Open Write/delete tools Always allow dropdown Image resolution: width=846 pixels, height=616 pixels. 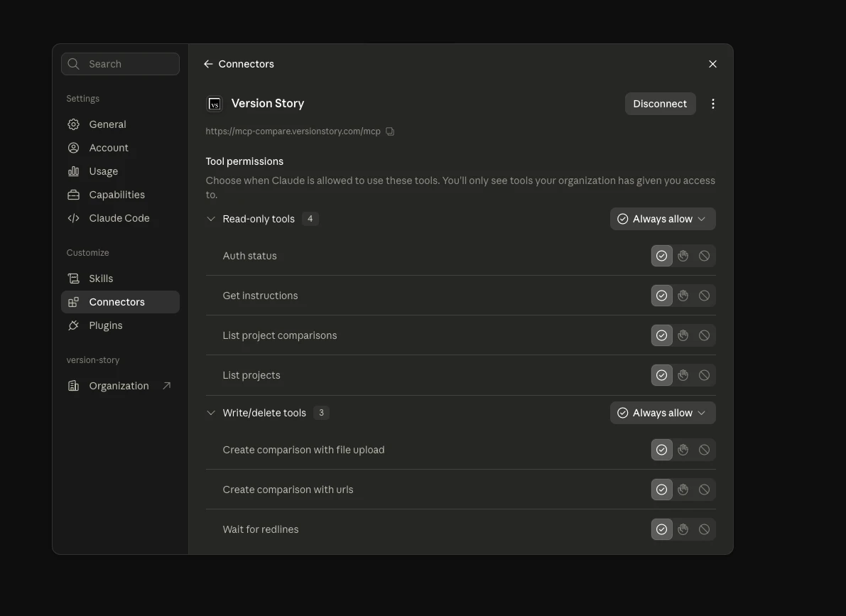click(663, 413)
